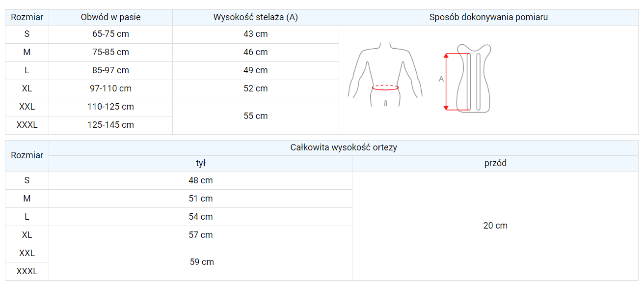Click the red height arrow labeled A
The height and width of the screenshot is (289, 644).
(446, 81)
